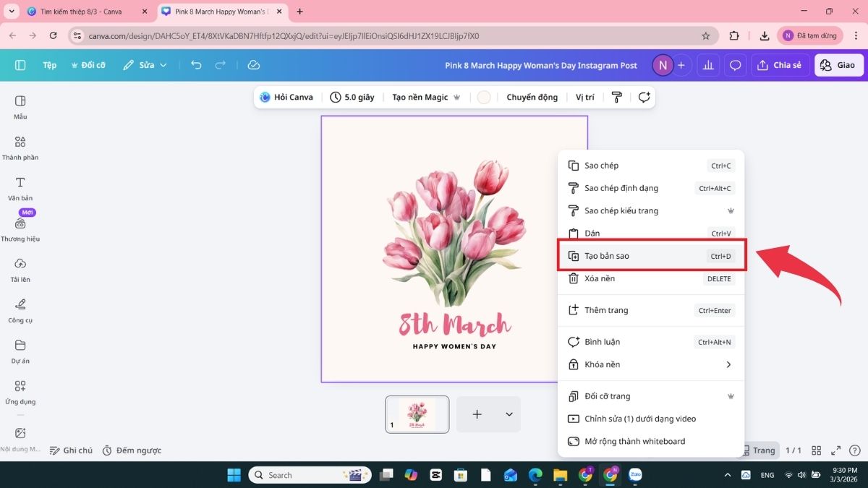Click the Chia sẻ share button
868x488 pixels.
[x=780, y=65]
